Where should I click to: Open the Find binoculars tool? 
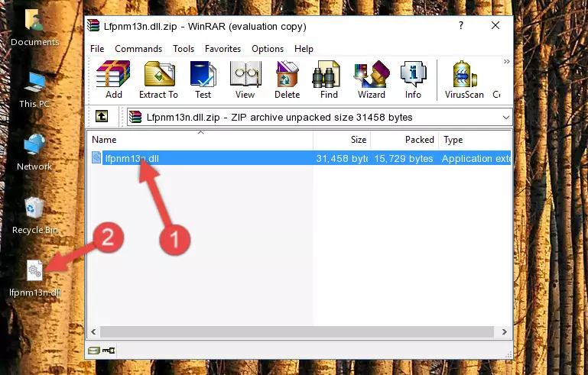(x=329, y=79)
